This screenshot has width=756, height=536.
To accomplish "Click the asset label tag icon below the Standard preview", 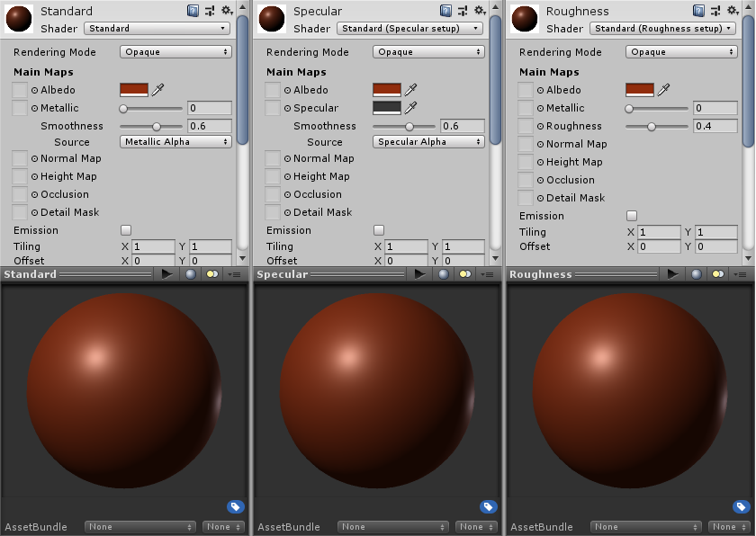I will 234,506.
